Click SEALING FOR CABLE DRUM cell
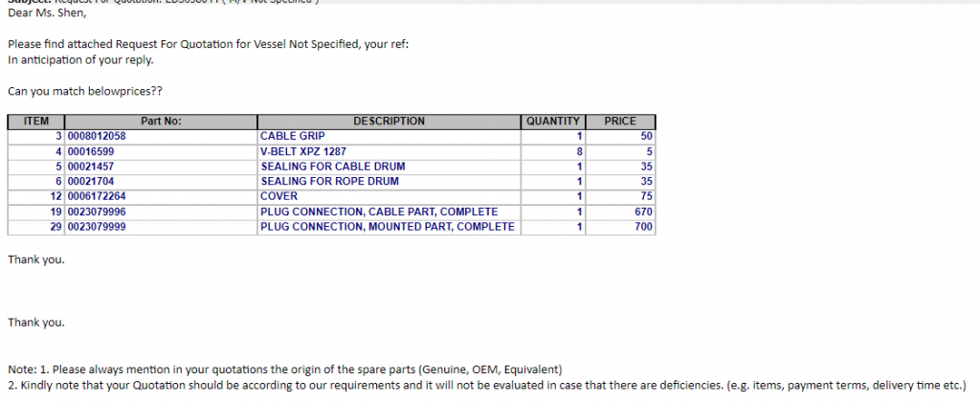The height and width of the screenshot is (403, 980). 389,167
